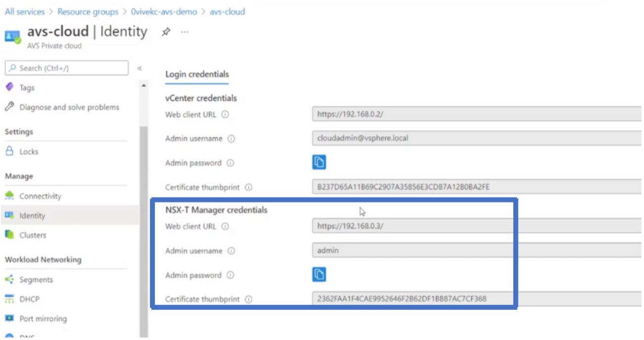Screen dimensions: 644x340
Task: Open the Port mirroring page
Action: tap(43, 319)
